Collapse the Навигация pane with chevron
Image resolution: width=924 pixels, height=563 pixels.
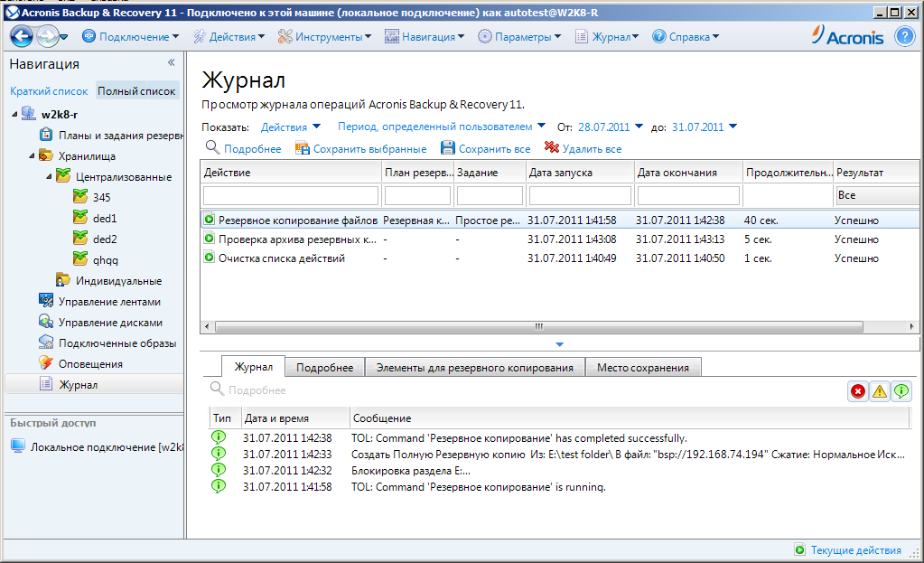[172, 62]
